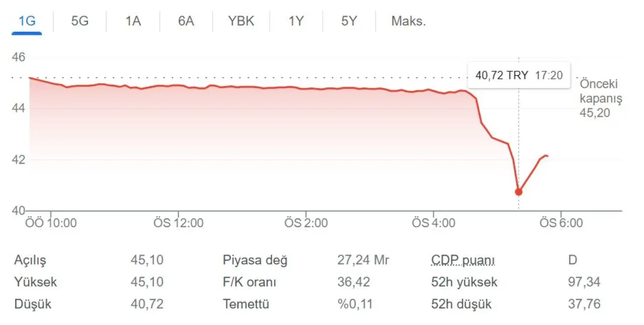This screenshot has height=325, width=644.
Task: Switch to the 1Y one-year tab
Action: click(x=296, y=22)
